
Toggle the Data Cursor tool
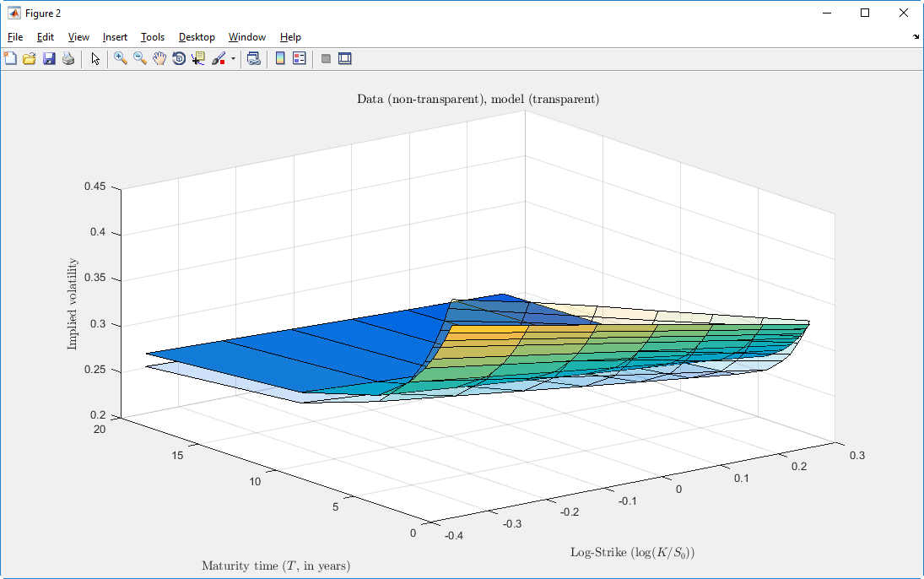coord(198,59)
